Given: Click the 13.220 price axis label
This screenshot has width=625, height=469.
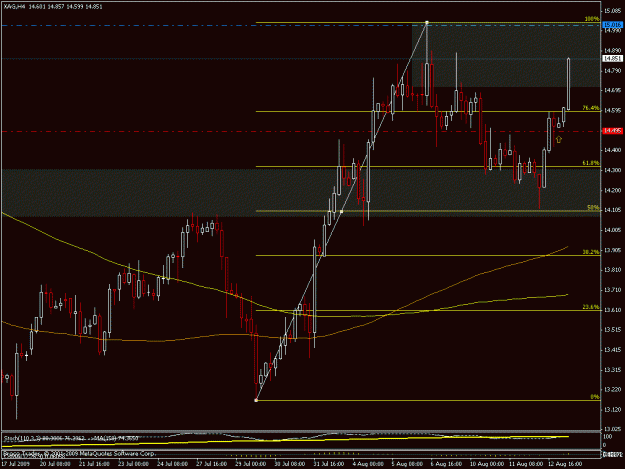Looking at the screenshot, I should pos(613,389).
